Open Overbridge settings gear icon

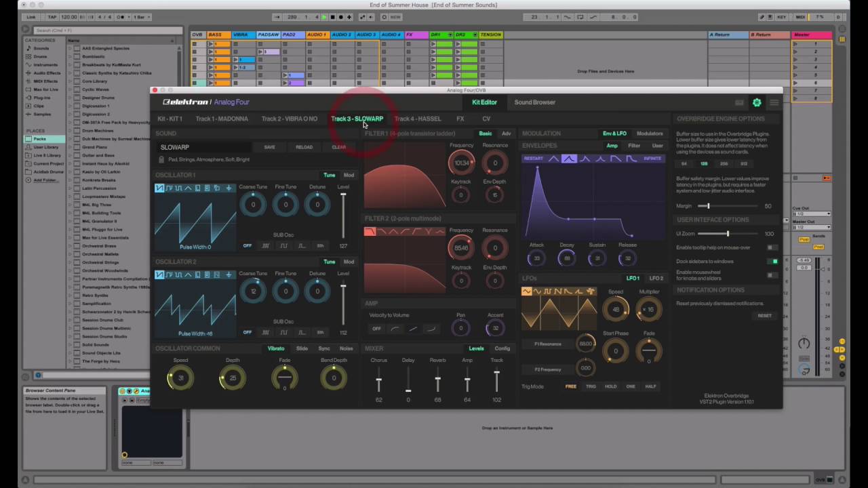[x=757, y=102]
